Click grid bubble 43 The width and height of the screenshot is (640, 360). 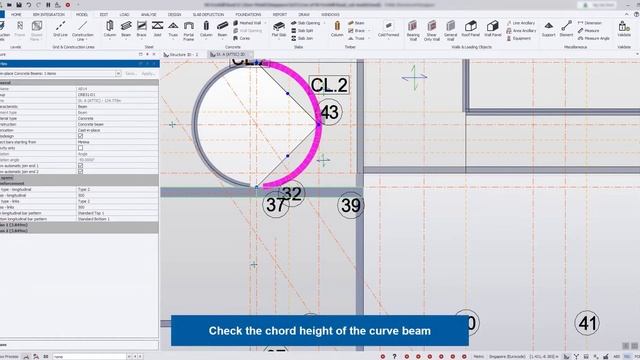tap(330, 112)
